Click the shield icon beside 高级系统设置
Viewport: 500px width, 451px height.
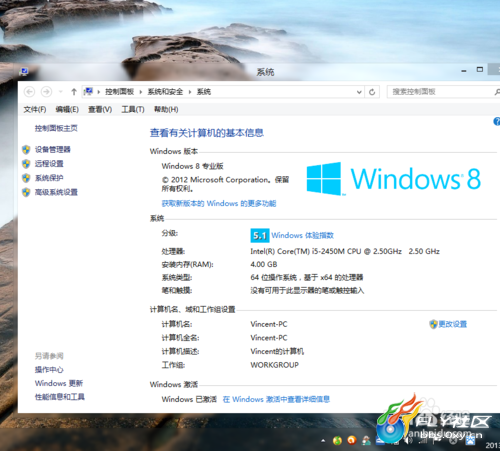click(x=26, y=192)
